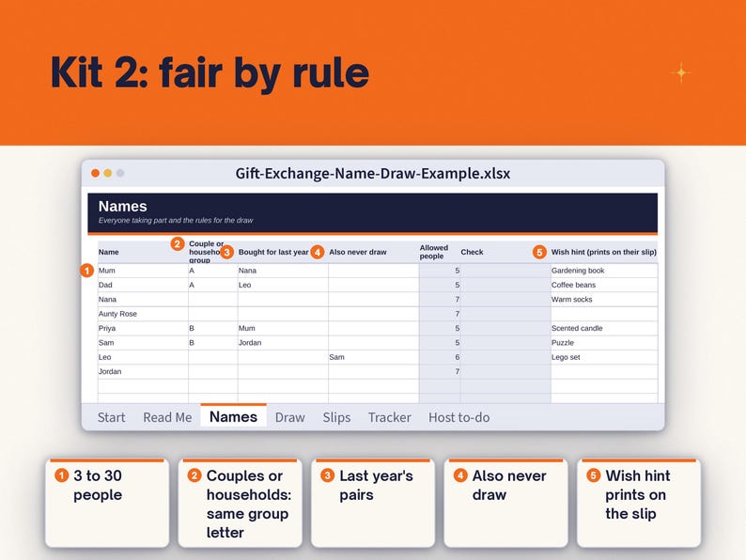Click Mum in Bought for last year column
This screenshot has height=560, width=746.
click(283, 328)
